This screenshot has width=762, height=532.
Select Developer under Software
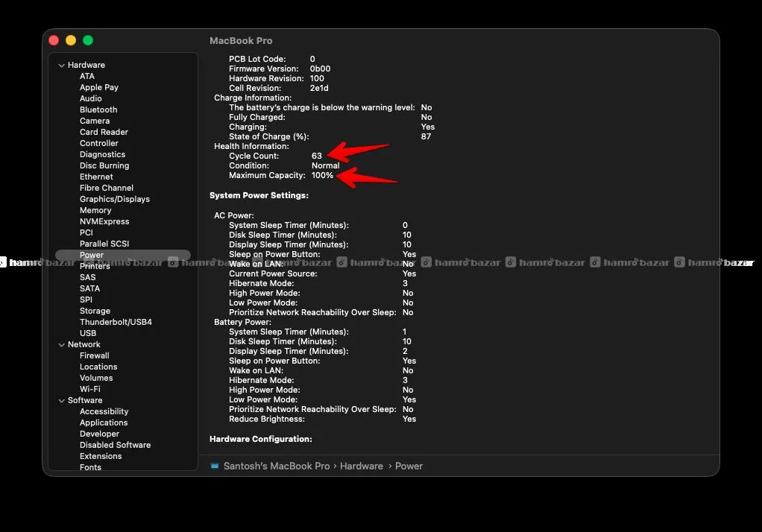coord(100,434)
